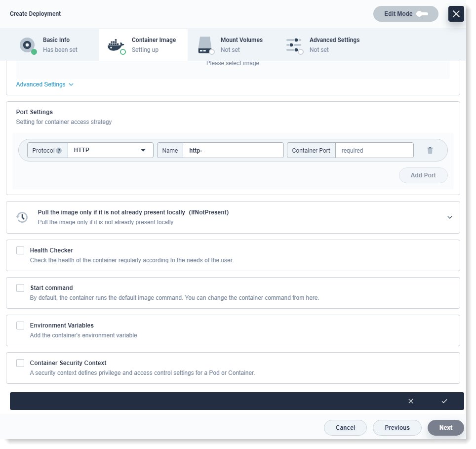Confirm changes with the checkmark on dark bar
Image resolution: width=476 pixels, height=449 pixels.
click(x=444, y=401)
